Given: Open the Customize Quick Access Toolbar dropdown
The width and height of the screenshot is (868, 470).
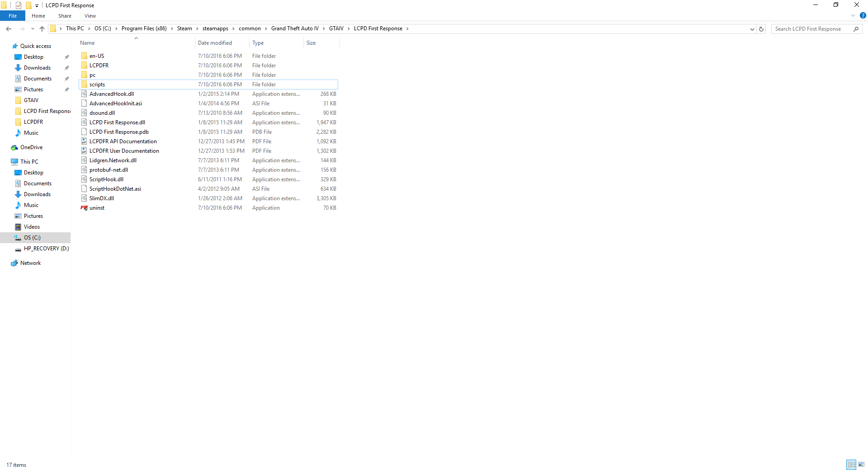Looking at the screenshot, I should [37, 5].
